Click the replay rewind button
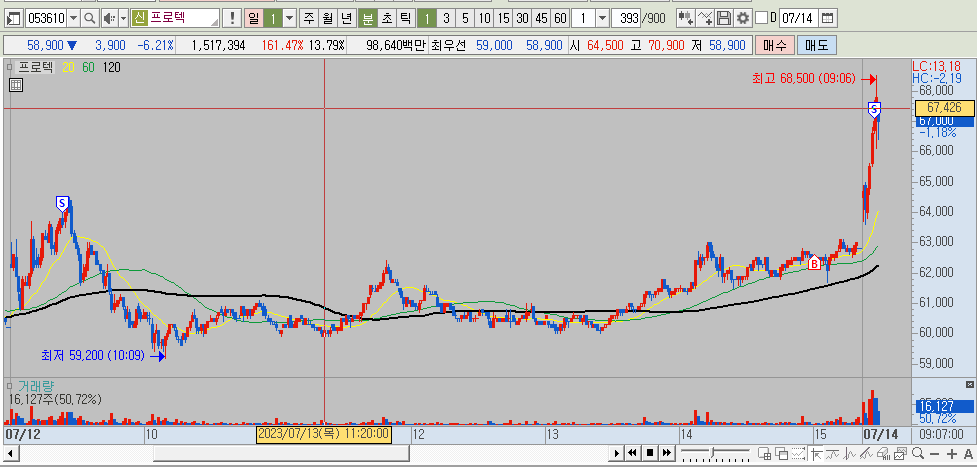The height and width of the screenshot is (467, 977). point(632,453)
